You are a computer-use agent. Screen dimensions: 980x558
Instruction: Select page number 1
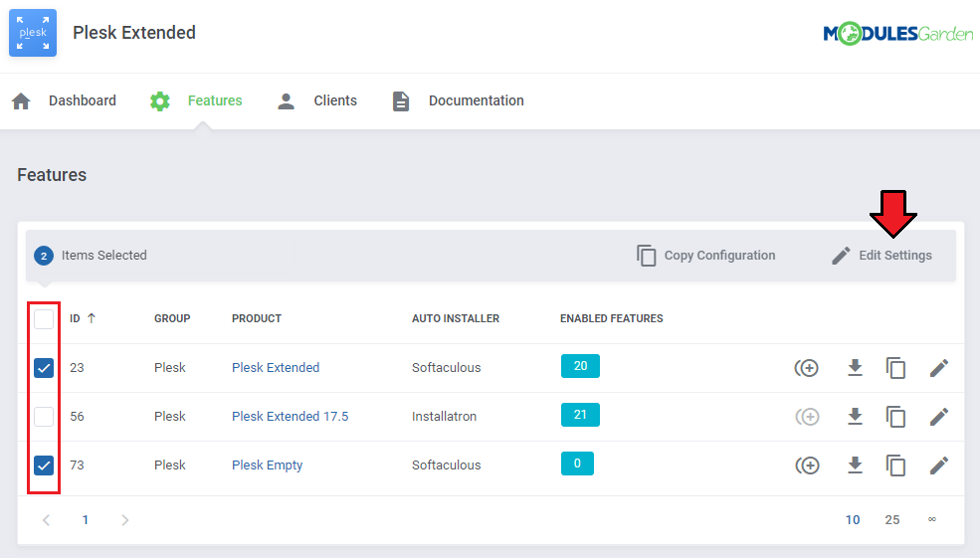tap(85, 520)
